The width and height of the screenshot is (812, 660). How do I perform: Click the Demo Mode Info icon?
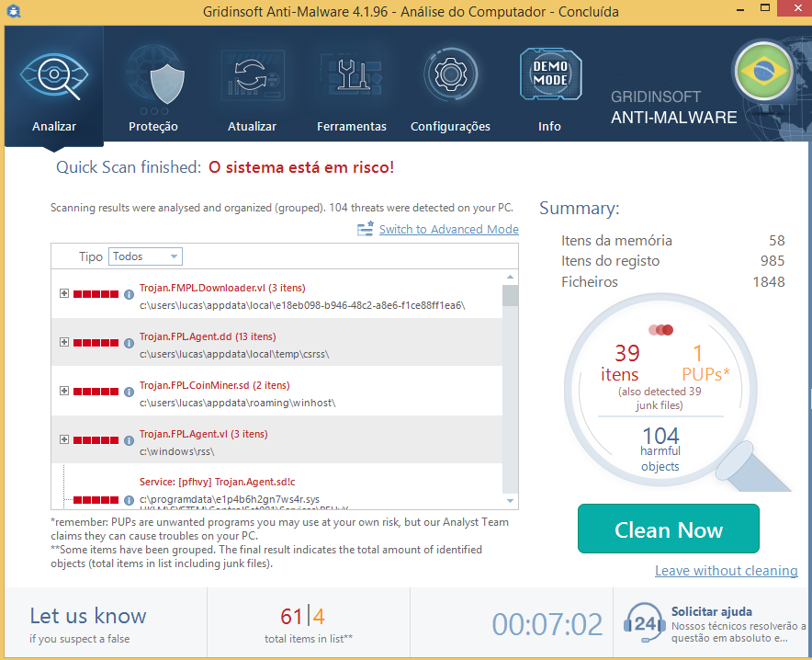550,74
